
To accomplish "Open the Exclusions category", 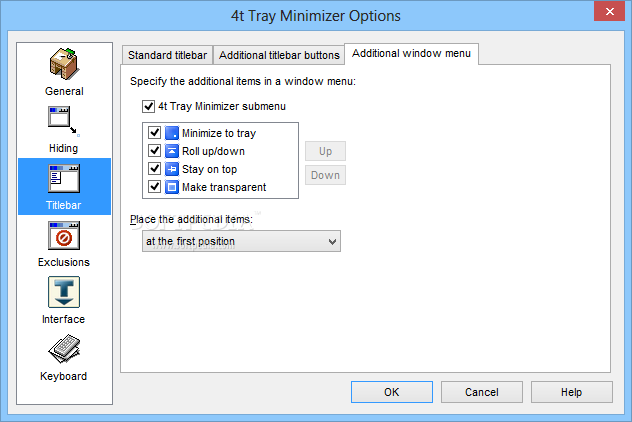I will [x=64, y=244].
